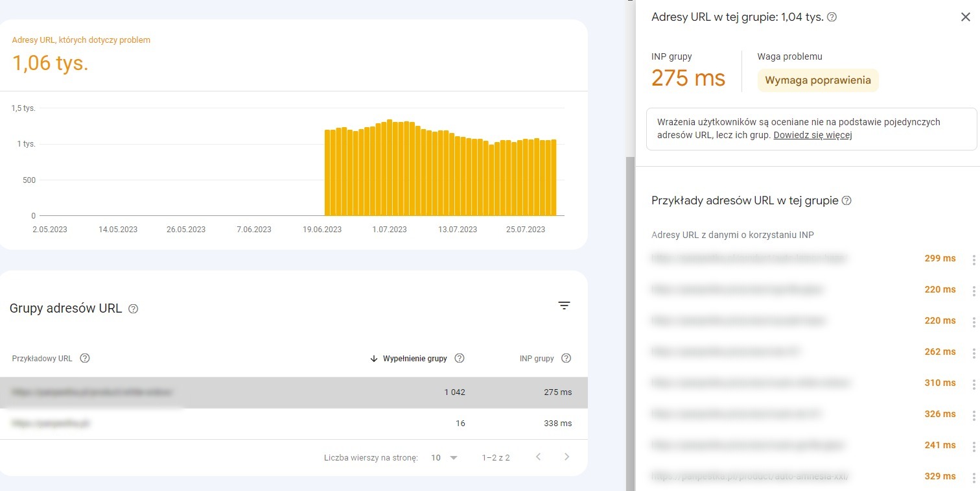This screenshot has width=980, height=491.
Task: Click help icon beside Wypełnienie grupy header
Action: (x=460, y=358)
